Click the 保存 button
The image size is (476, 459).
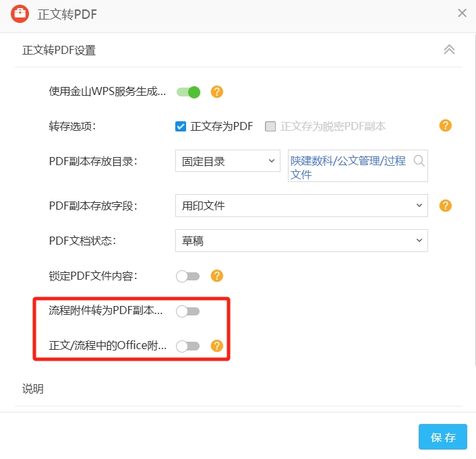click(x=442, y=437)
